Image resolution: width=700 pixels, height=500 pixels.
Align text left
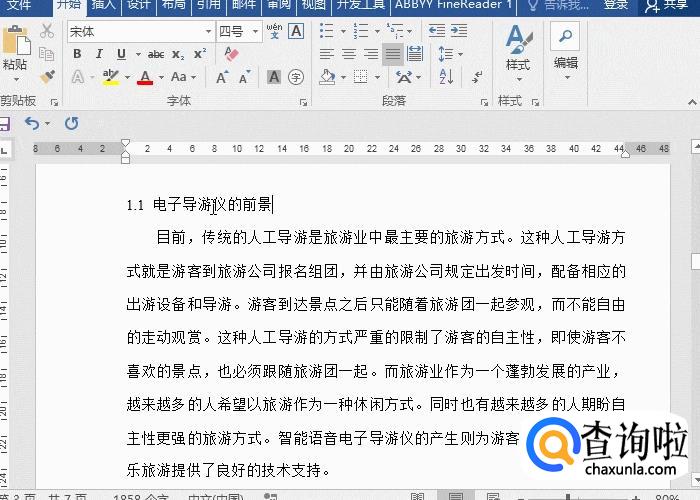[x=327, y=54]
